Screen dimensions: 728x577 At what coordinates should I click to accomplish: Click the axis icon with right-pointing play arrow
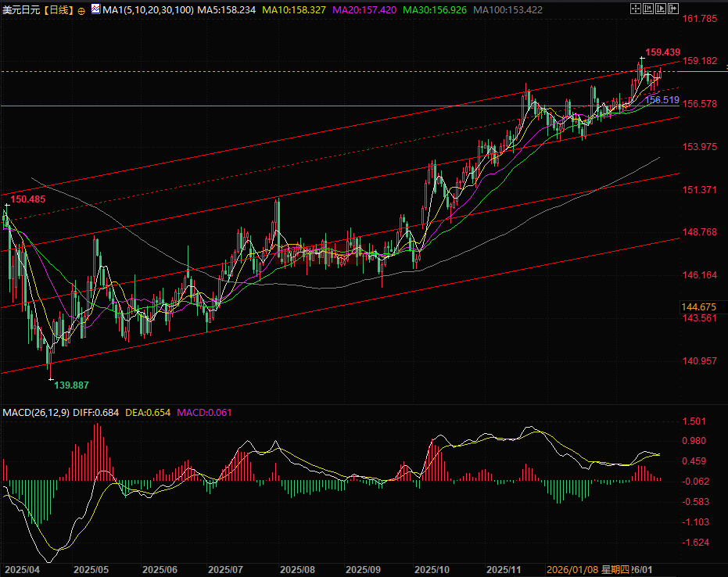661,9
